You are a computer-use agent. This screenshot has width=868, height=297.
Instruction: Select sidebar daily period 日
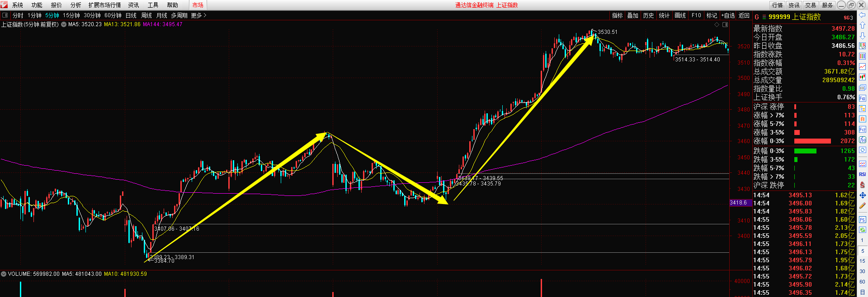pyautogui.click(x=862, y=292)
